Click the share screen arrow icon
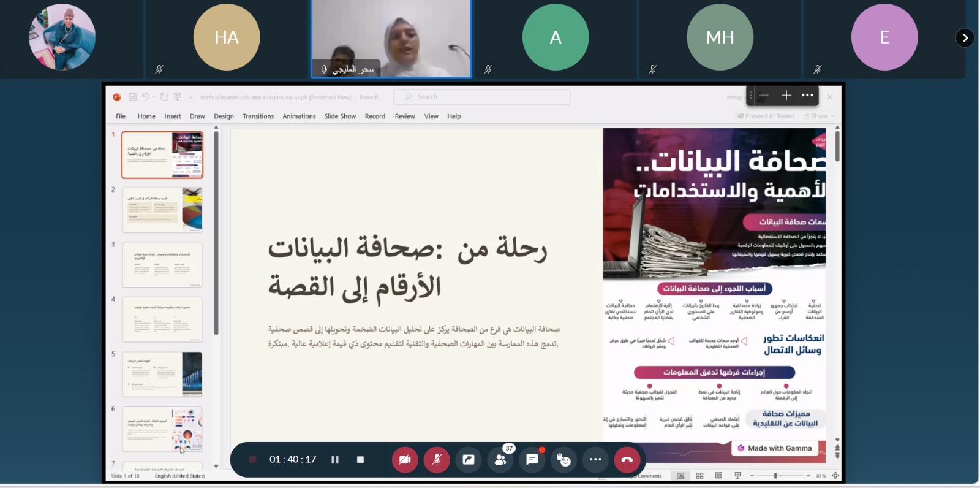 (x=469, y=460)
